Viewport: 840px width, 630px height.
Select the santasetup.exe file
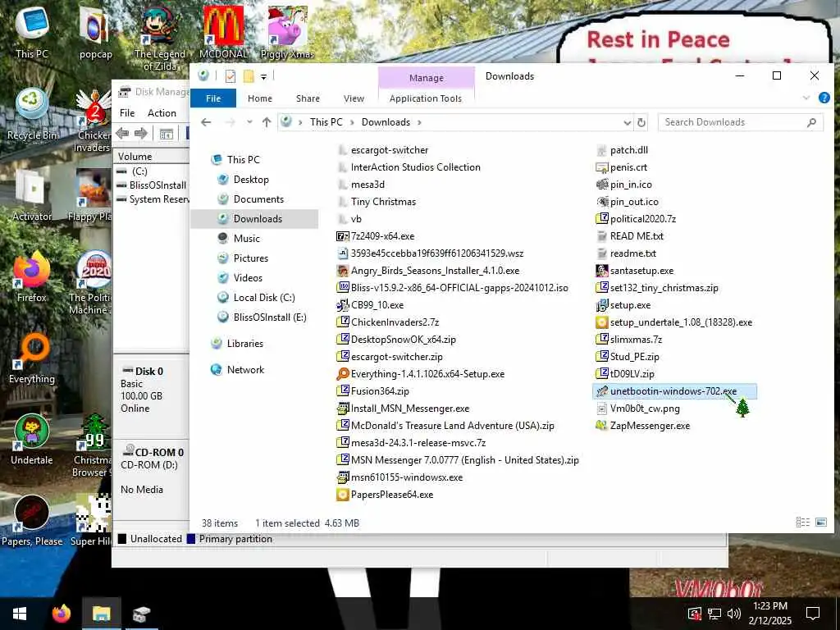tap(635, 271)
